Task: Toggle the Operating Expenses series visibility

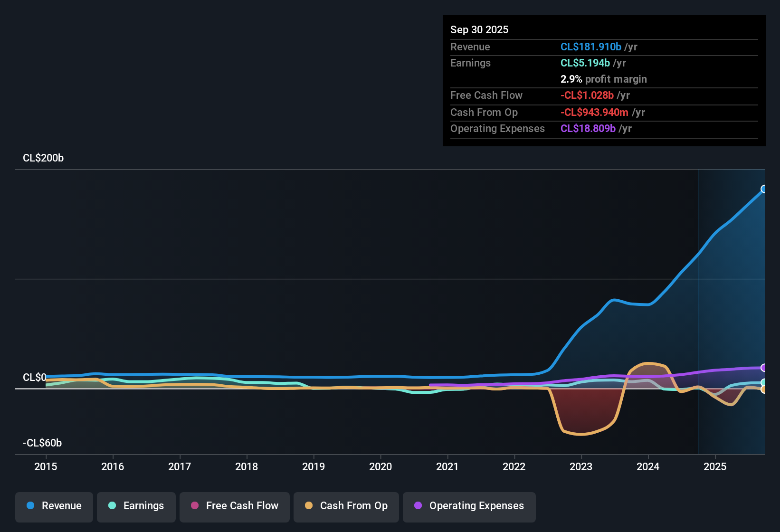Action: pyautogui.click(x=469, y=507)
